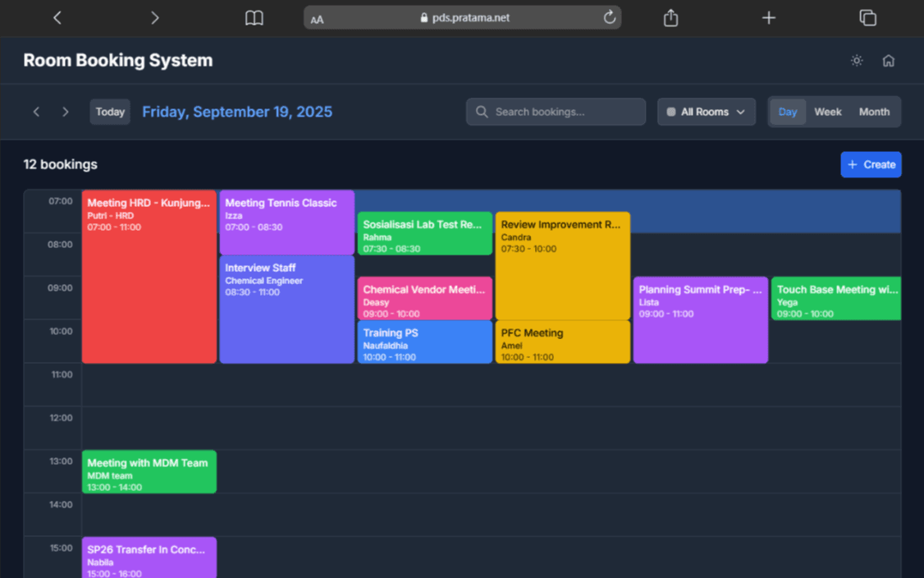The height and width of the screenshot is (578, 924).
Task: Click the 09:00 time label
Action: [60, 288]
